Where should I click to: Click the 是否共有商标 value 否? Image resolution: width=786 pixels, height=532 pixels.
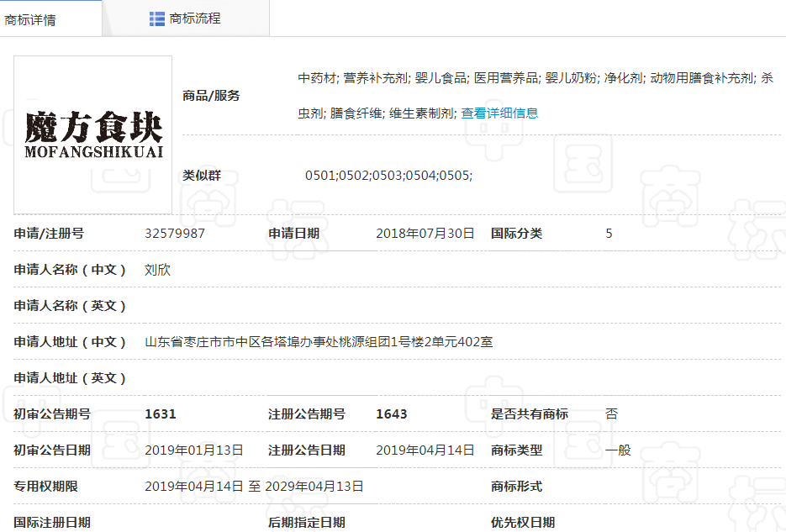[611, 414]
